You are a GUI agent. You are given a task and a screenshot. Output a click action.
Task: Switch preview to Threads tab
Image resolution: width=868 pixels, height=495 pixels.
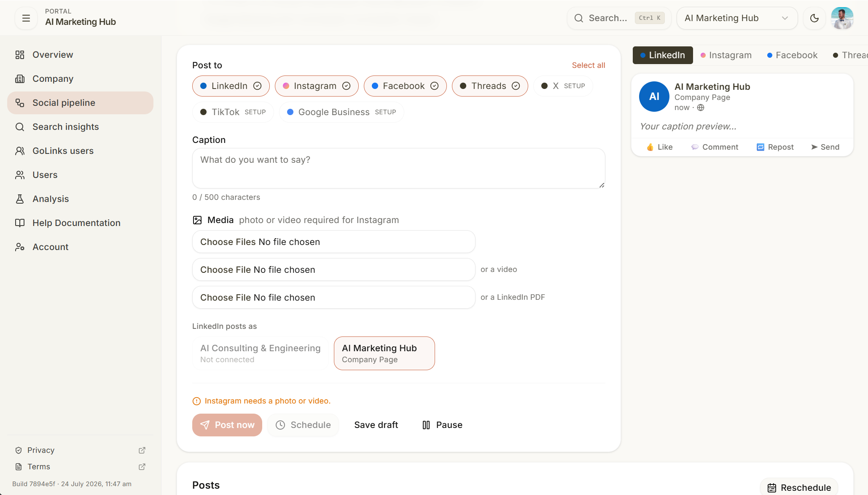pyautogui.click(x=850, y=55)
